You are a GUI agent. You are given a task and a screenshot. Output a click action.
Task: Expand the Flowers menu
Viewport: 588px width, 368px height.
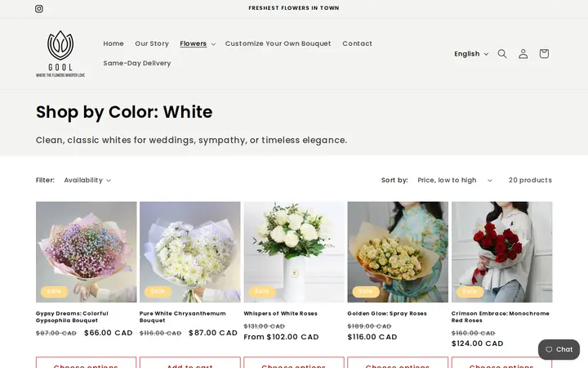pos(198,43)
